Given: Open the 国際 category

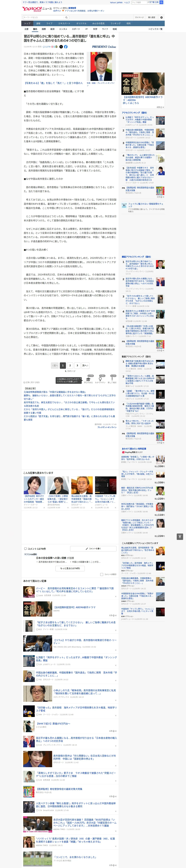Looking at the screenshot, I should pyautogui.click(x=44, y=29).
